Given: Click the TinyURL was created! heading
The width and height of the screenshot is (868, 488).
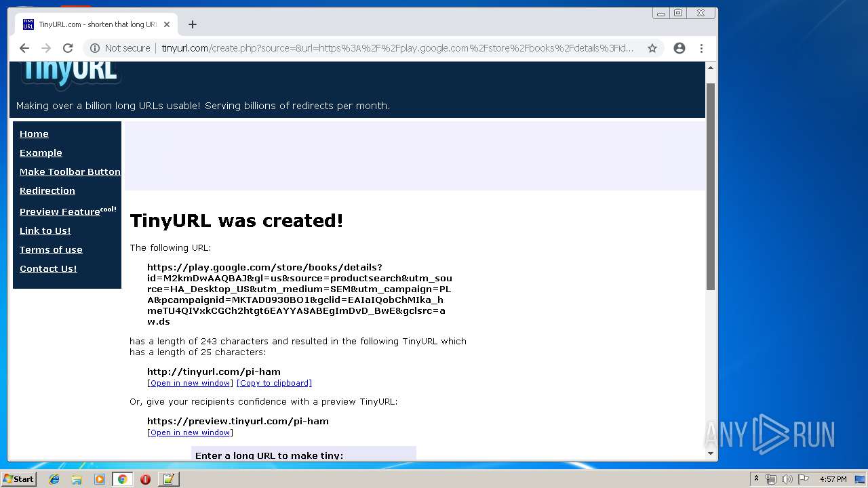Looking at the screenshot, I should click(237, 221).
